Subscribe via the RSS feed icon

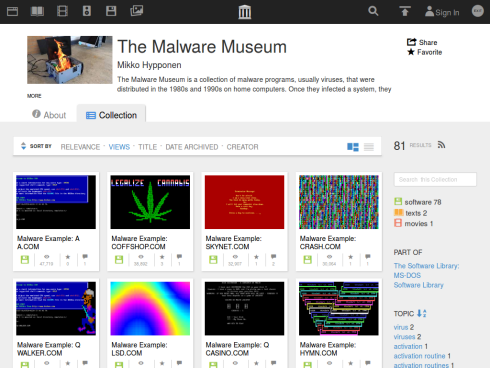[x=441, y=145]
